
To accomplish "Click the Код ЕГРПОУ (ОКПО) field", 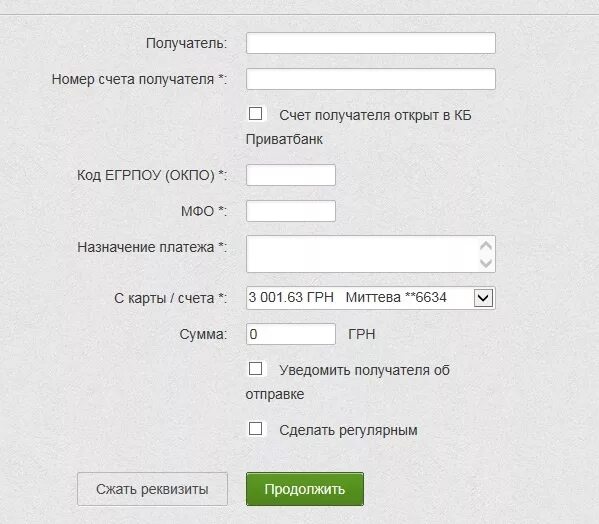I will coord(291,175).
